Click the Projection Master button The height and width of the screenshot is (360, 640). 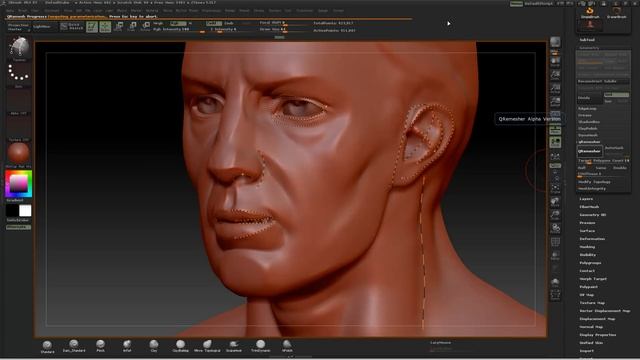18,27
